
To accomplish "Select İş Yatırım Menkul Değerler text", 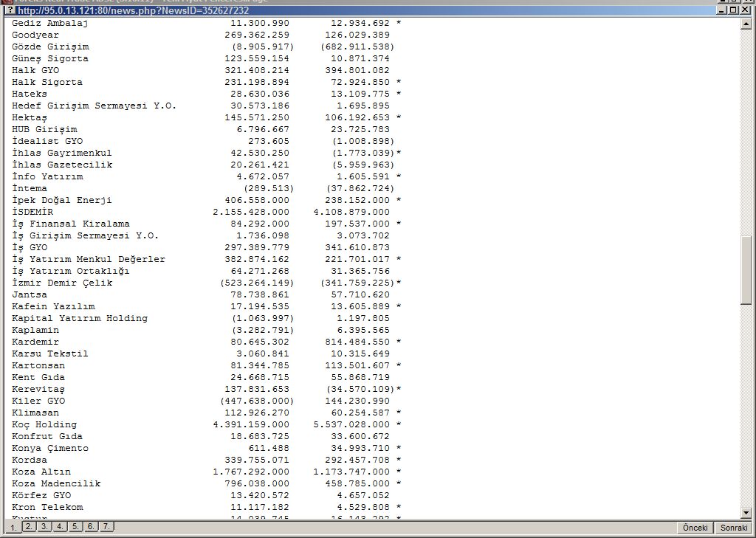I will pos(89,259).
